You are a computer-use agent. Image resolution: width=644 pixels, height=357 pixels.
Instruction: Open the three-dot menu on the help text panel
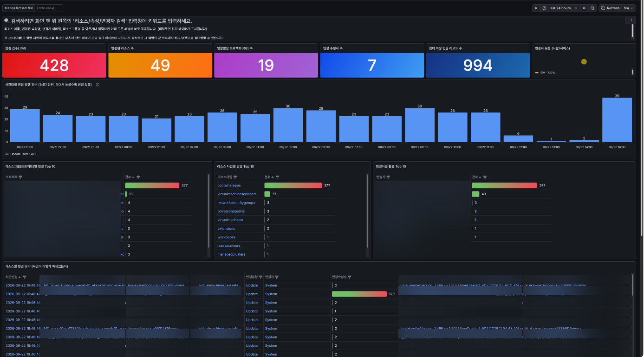pyautogui.click(x=631, y=20)
